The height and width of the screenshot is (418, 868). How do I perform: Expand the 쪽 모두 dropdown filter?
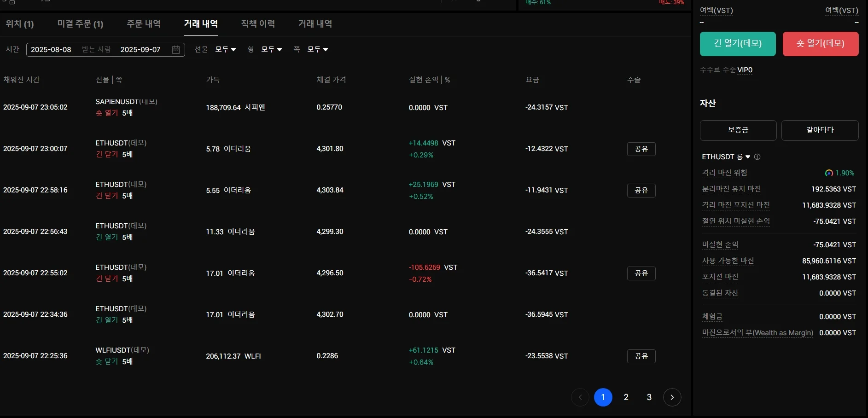click(318, 49)
